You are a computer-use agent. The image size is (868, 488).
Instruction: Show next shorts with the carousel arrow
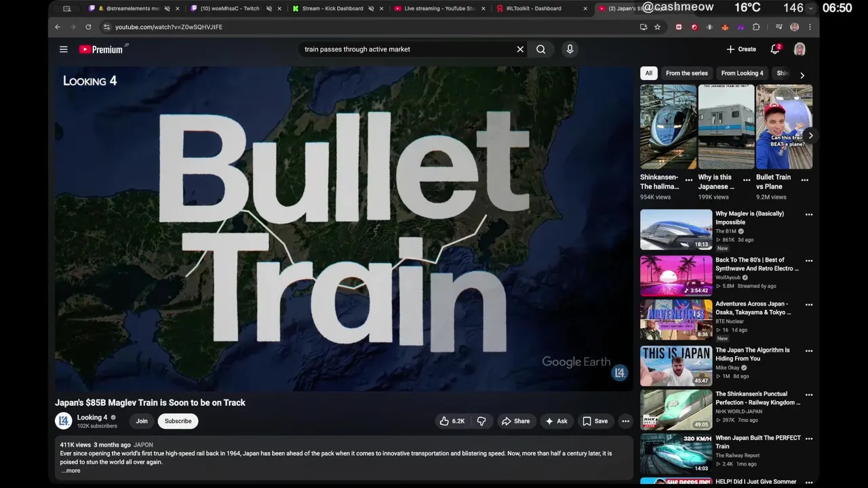pyautogui.click(x=810, y=136)
